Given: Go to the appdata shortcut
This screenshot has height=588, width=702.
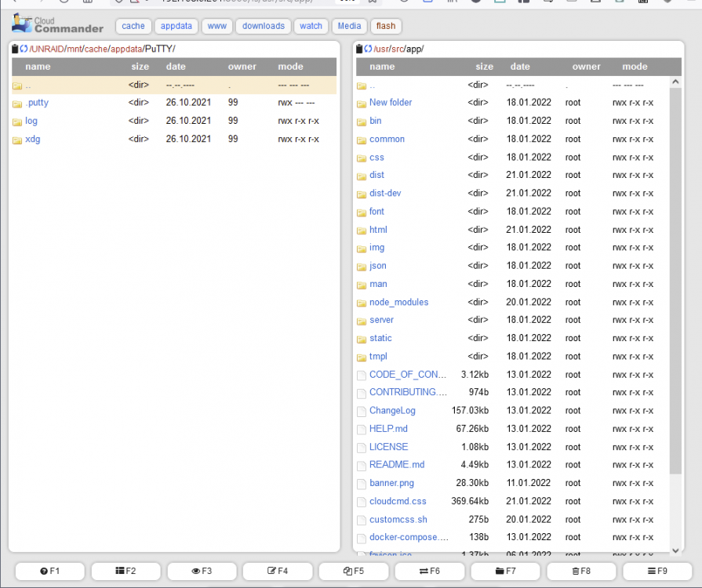Looking at the screenshot, I should pos(176,26).
